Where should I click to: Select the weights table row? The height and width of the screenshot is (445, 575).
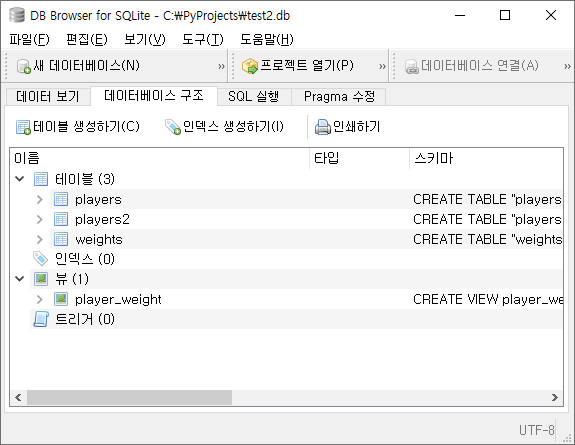coord(306,239)
